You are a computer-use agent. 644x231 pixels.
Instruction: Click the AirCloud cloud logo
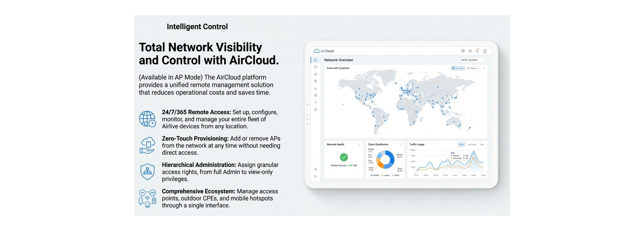click(x=316, y=51)
